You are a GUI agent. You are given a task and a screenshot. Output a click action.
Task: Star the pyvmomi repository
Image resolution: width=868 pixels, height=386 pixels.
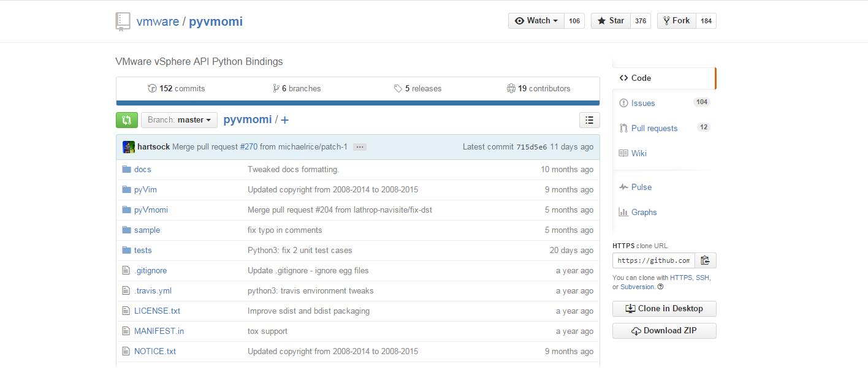[611, 21]
